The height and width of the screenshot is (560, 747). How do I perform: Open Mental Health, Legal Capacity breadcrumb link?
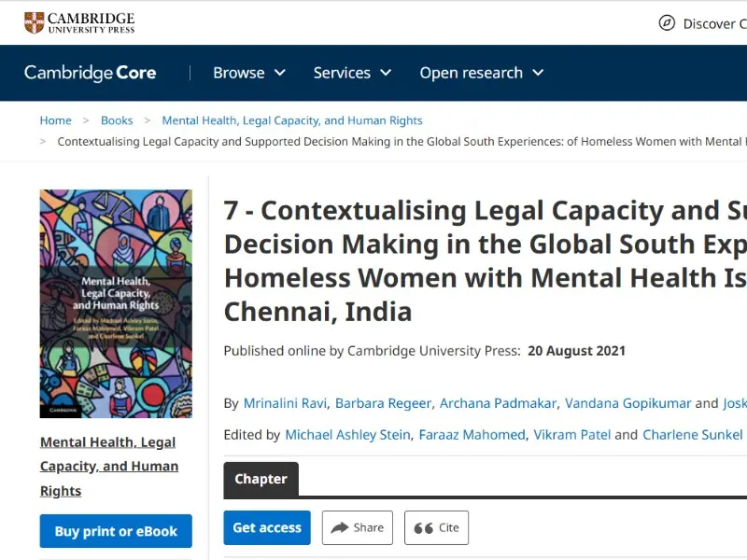[292, 120]
